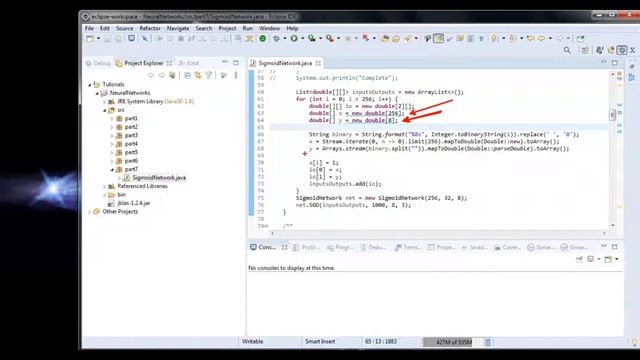Minimize the Project Explorer panel
The width and height of the screenshot is (640, 360).
tap(225, 62)
